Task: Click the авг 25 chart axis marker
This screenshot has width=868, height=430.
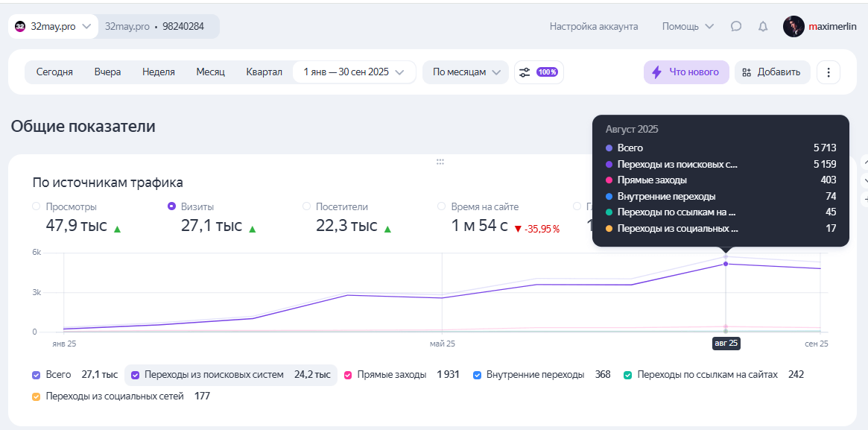Action: click(726, 344)
